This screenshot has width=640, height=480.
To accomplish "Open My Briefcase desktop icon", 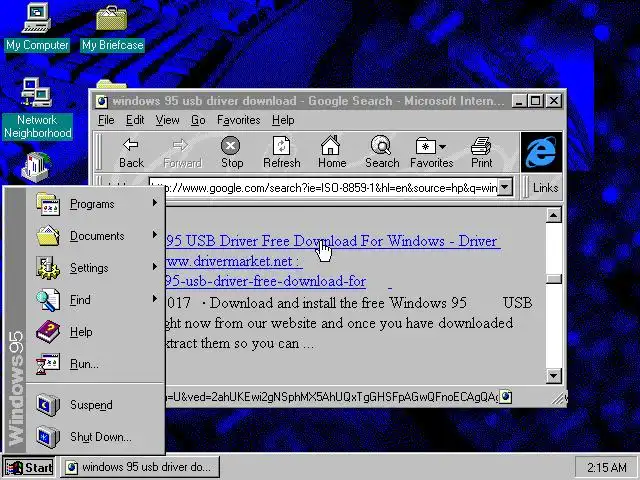I will pyautogui.click(x=112, y=27).
